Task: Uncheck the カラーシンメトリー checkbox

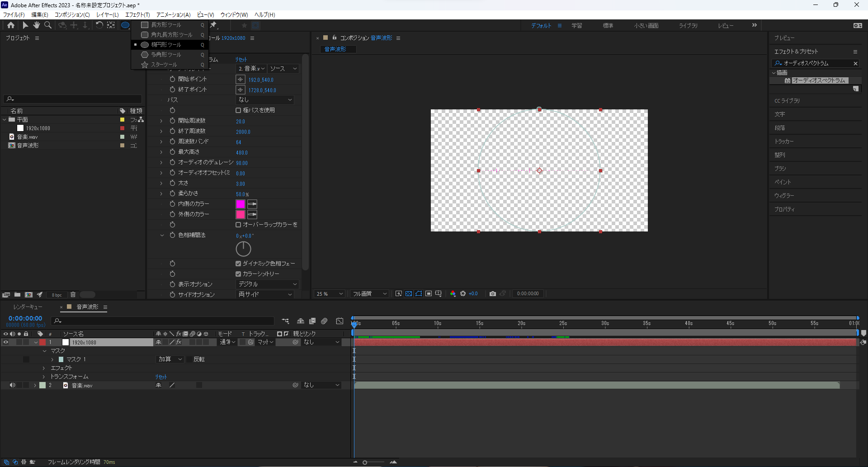Action: pyautogui.click(x=238, y=274)
